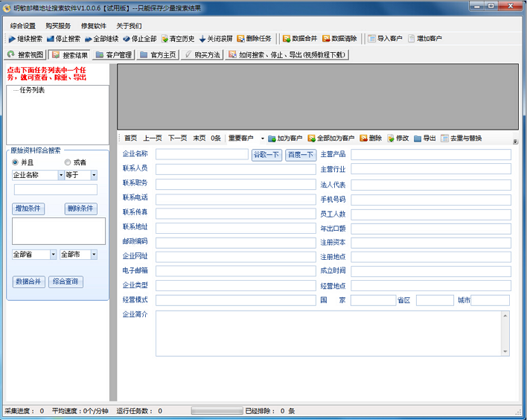Click the 停止搜索 toolbar icon
The width and height of the screenshot is (527, 420).
click(x=51, y=39)
